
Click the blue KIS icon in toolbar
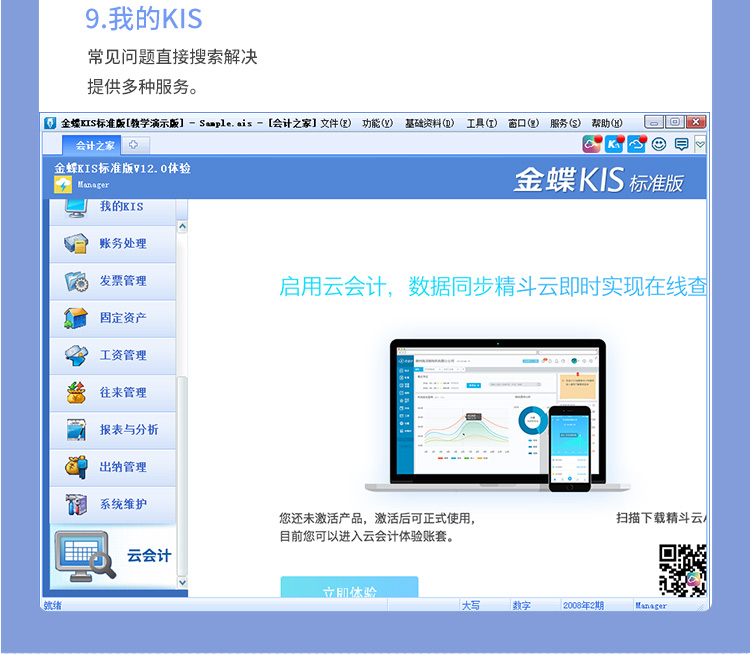[614, 144]
